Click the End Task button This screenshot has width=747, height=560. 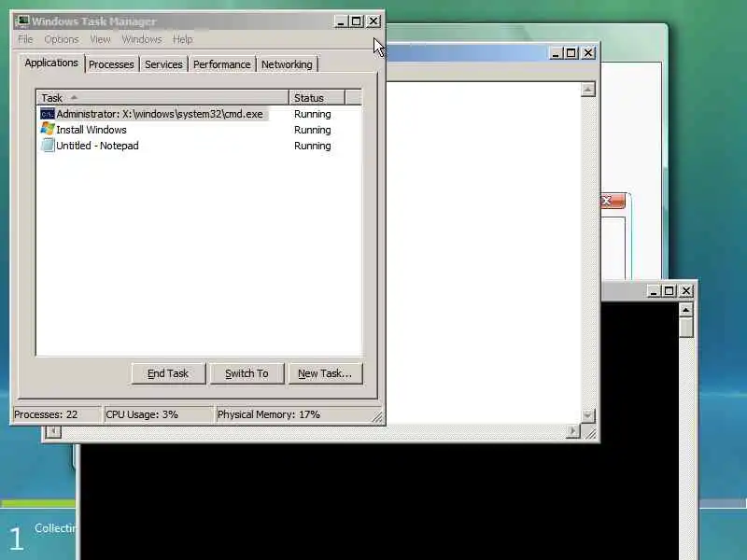pos(168,373)
